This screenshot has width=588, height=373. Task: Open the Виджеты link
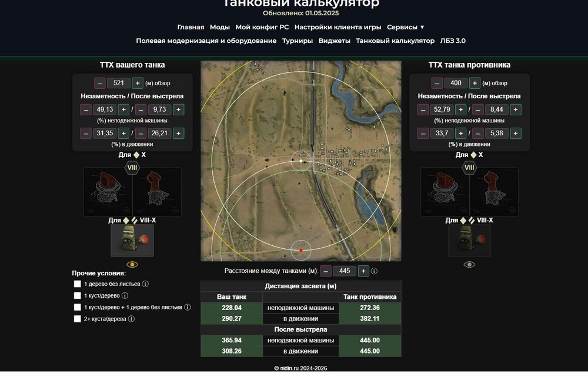pos(335,41)
